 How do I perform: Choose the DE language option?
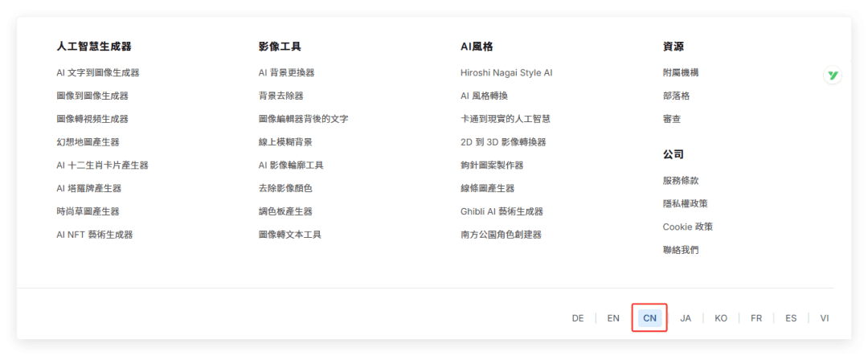click(x=578, y=318)
